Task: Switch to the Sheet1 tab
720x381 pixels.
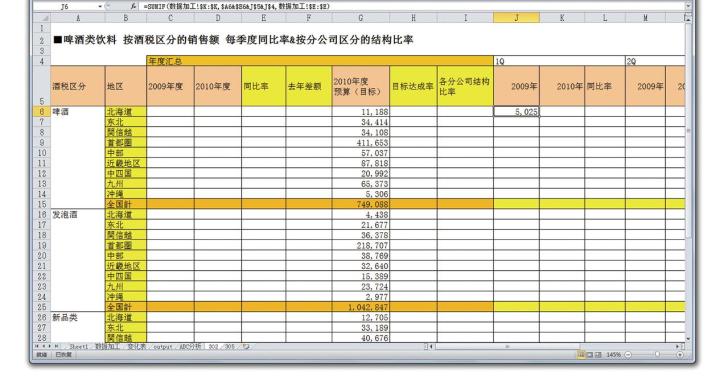Action: click(x=79, y=347)
